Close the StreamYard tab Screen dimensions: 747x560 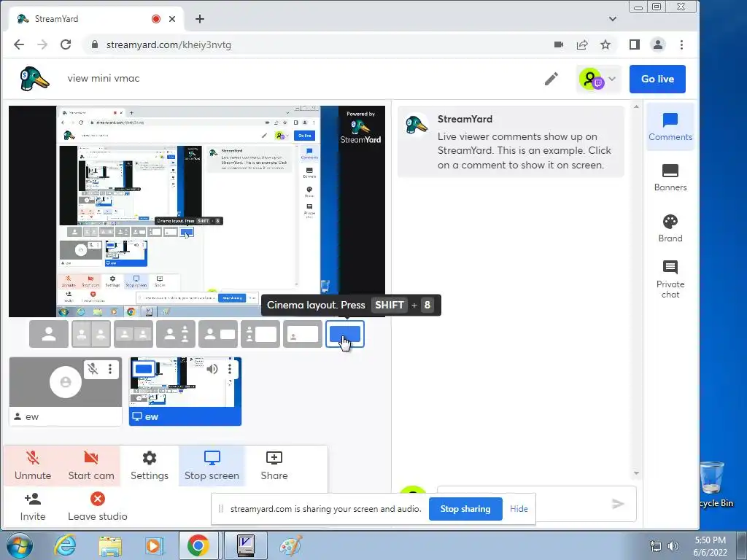(x=172, y=19)
